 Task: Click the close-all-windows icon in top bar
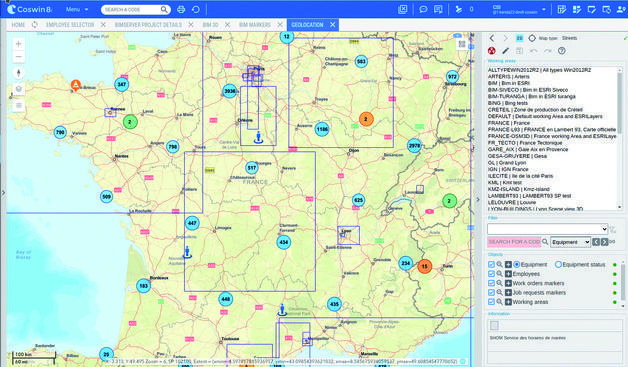(x=403, y=9)
